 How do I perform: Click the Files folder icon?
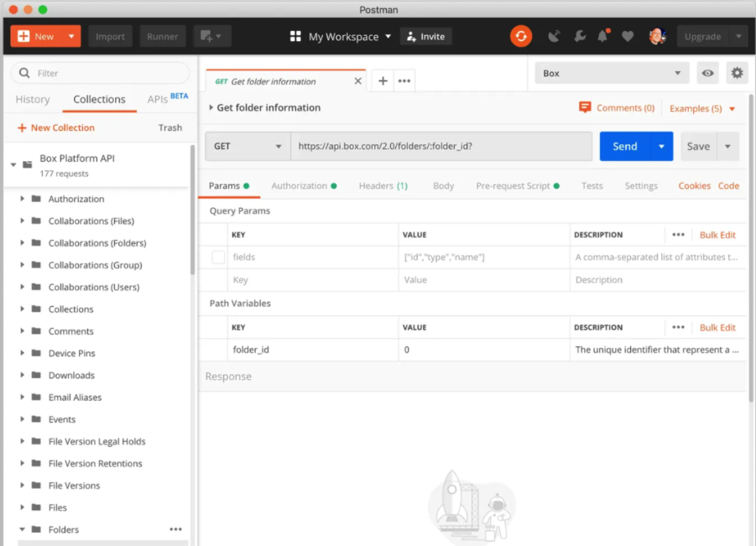(36, 507)
